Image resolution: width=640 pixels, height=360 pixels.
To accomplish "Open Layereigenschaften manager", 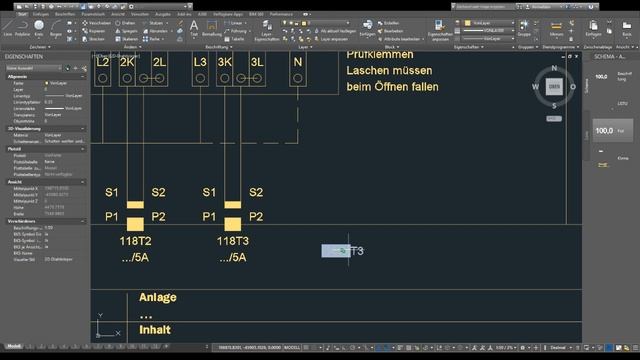I will click(x=267, y=30).
